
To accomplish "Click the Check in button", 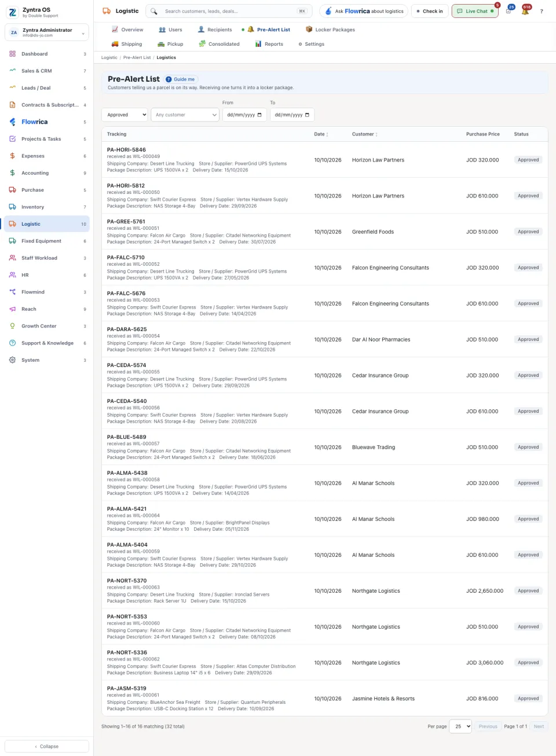I will 429,11.
